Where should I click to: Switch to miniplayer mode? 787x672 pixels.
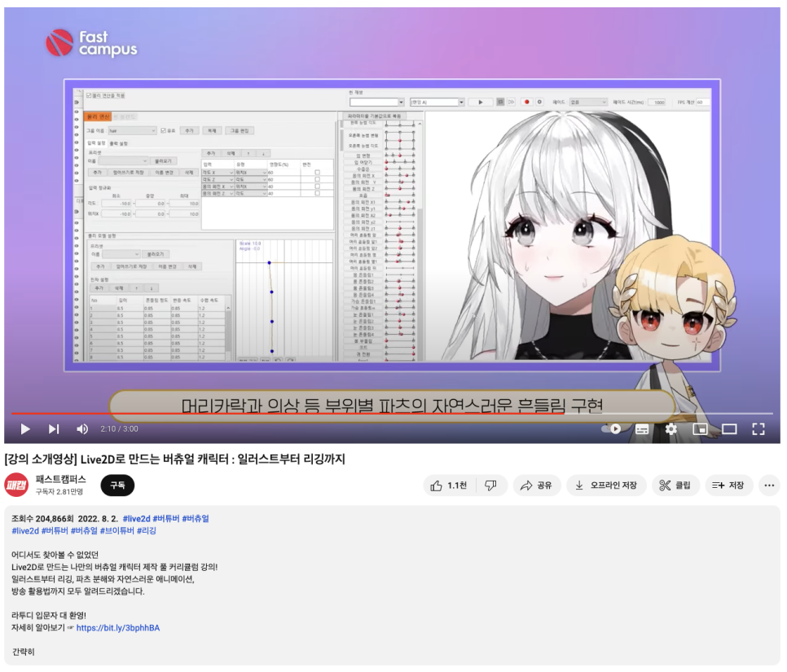(700, 430)
